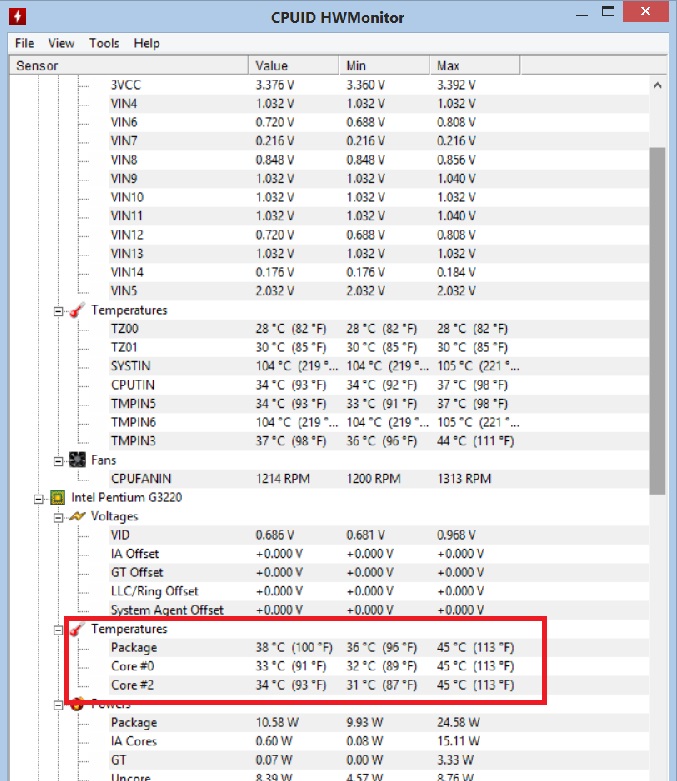Image resolution: width=677 pixels, height=781 pixels.
Task: Maximize the HWMonitor window
Action: pos(608,12)
